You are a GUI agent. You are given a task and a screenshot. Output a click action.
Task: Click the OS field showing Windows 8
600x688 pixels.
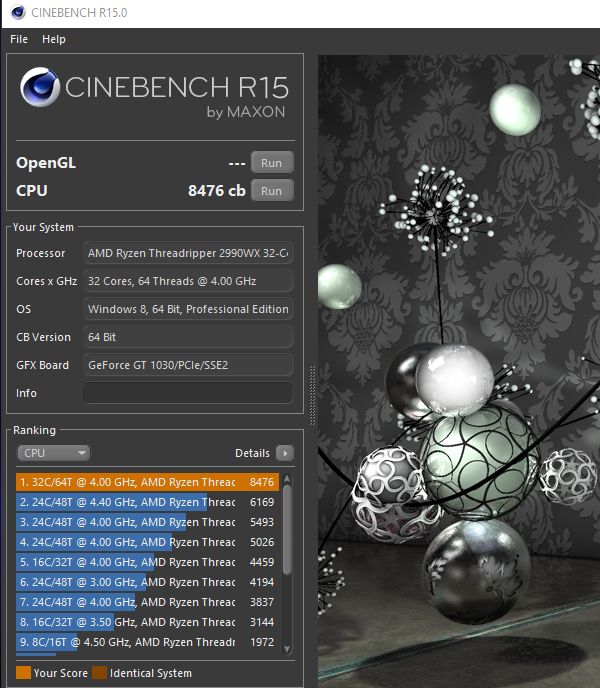(188, 309)
